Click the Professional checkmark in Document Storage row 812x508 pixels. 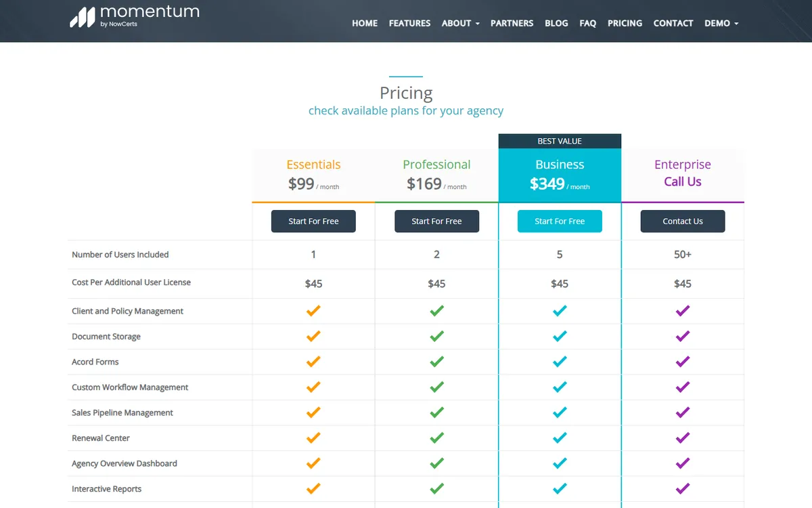pos(436,336)
